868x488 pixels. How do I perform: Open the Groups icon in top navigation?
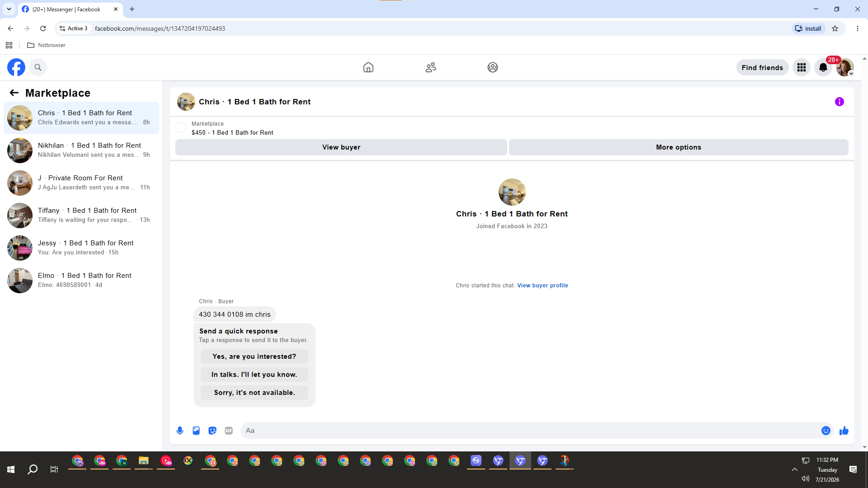tap(493, 67)
